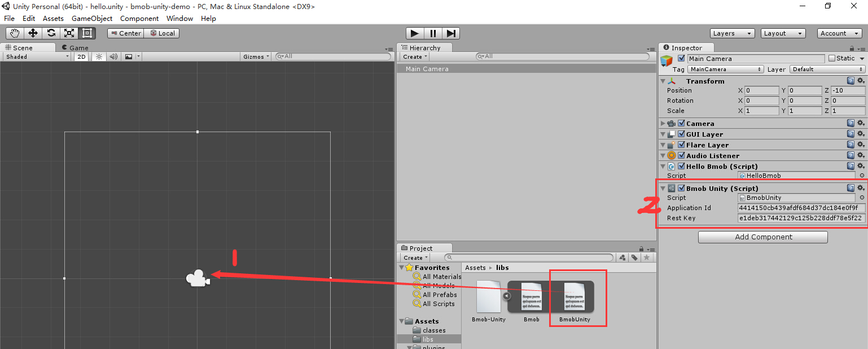Select the Rotate tool
The height and width of the screenshot is (349, 868).
[x=51, y=33]
